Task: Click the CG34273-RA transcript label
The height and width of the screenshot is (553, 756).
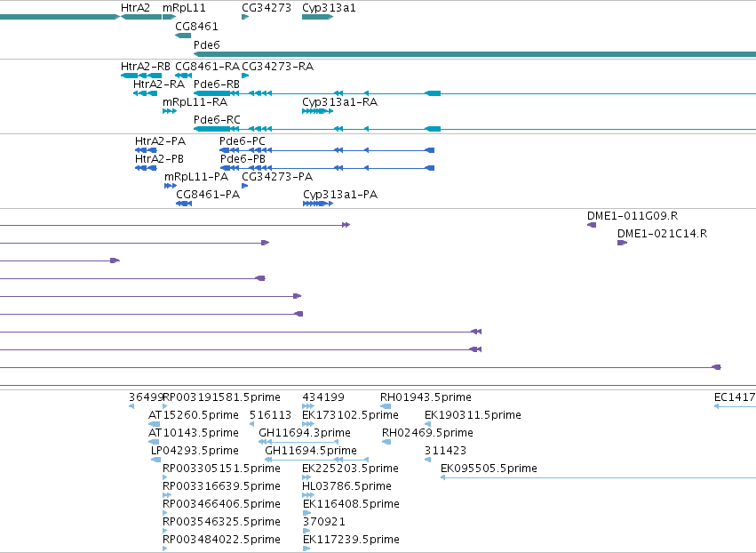Action: pos(278,66)
